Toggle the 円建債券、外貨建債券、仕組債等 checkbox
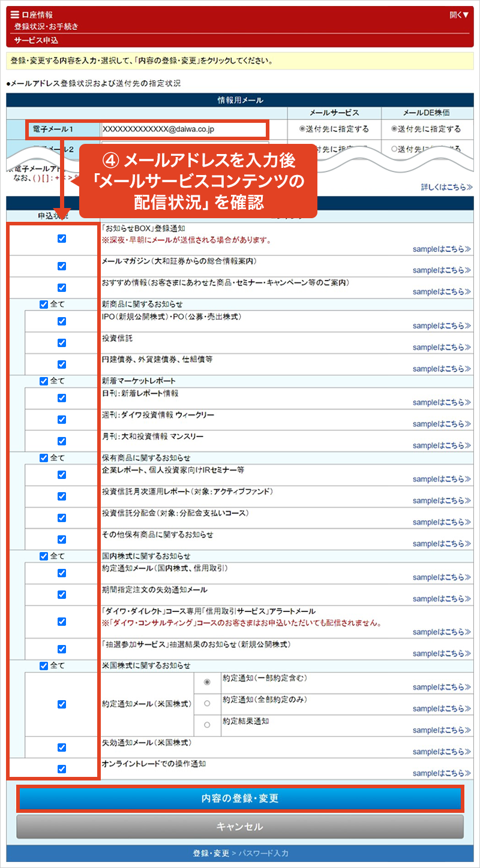This screenshot has width=480, height=868. click(x=61, y=364)
